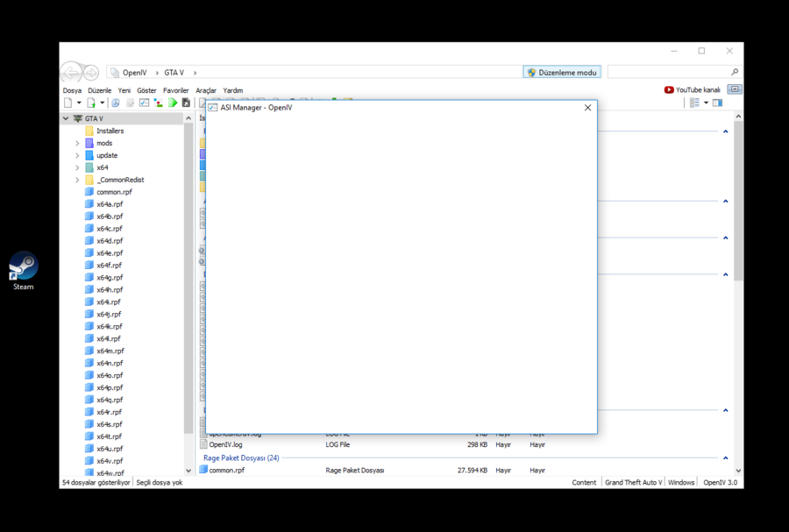Image resolution: width=789 pixels, height=532 pixels.
Task: Open the Favoriler menu
Action: pyautogui.click(x=175, y=90)
